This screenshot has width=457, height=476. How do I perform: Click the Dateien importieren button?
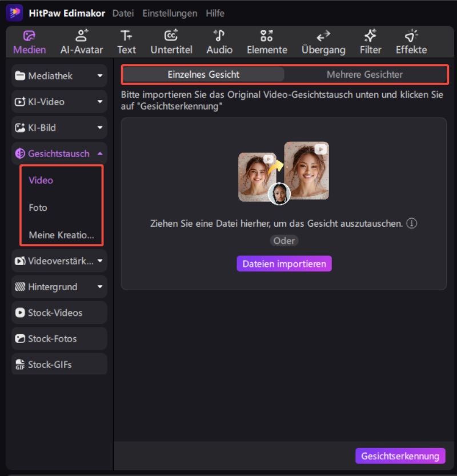(284, 263)
